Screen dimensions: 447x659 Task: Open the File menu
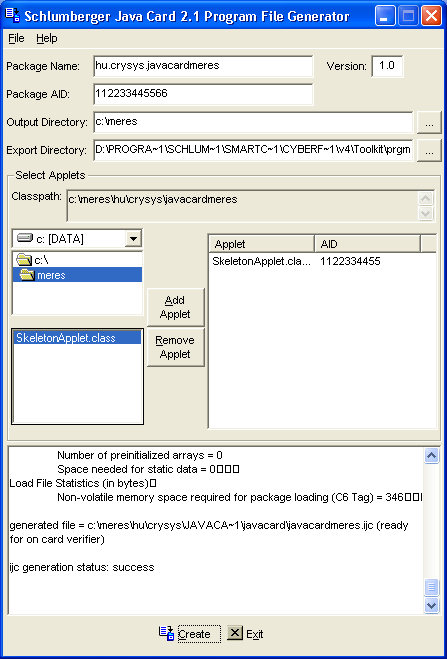coord(16,39)
